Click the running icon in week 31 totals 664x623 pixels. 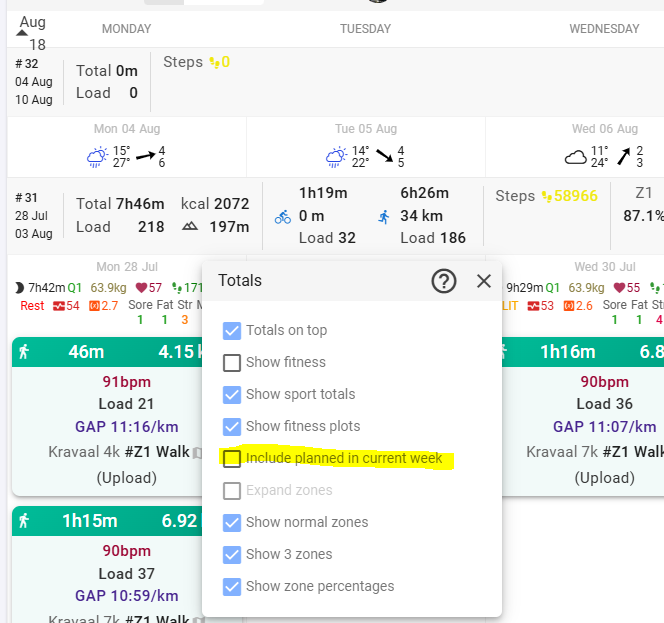384,216
